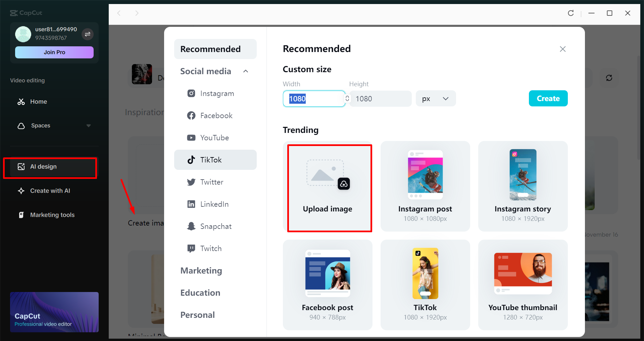This screenshot has width=644, height=341.
Task: Open the YouTube category in the sidebar
Action: [x=191, y=138]
